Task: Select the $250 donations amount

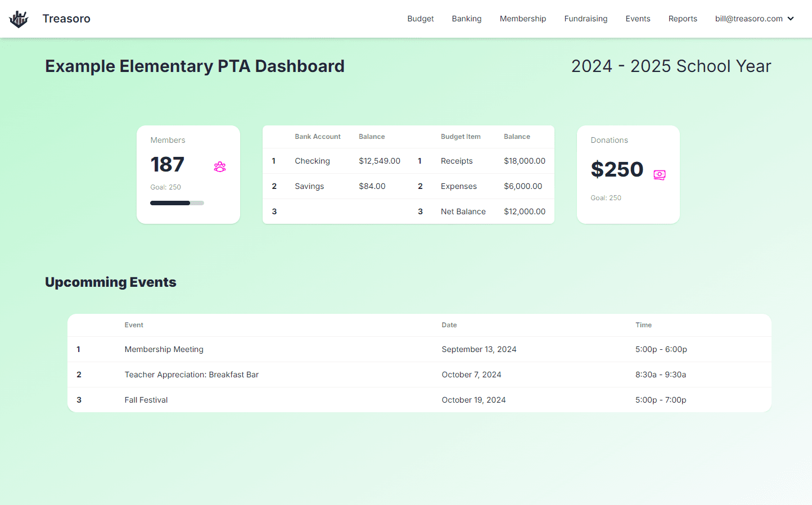Action: click(x=617, y=169)
